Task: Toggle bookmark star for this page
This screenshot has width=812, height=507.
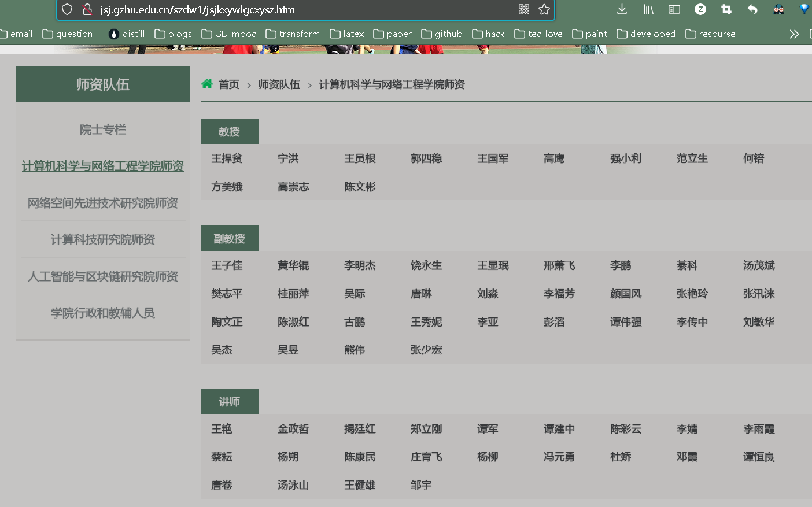Action: tap(544, 9)
